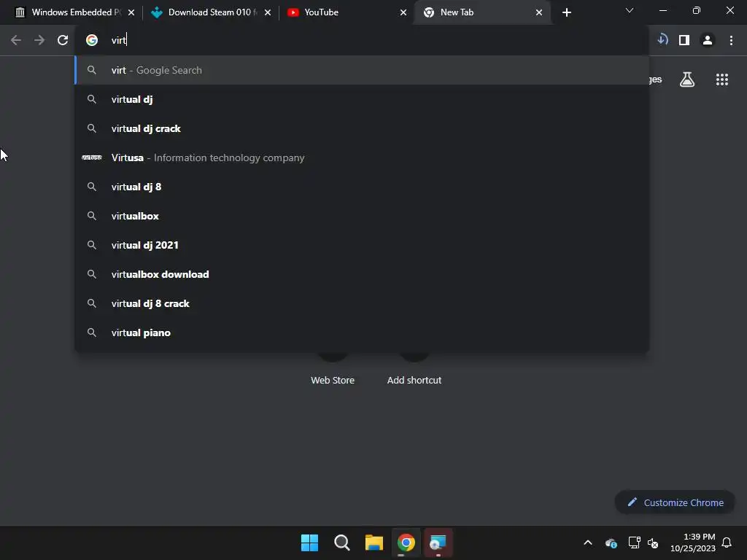Select the Virtusa company suggestion
The height and width of the screenshot is (560, 747).
362,157
